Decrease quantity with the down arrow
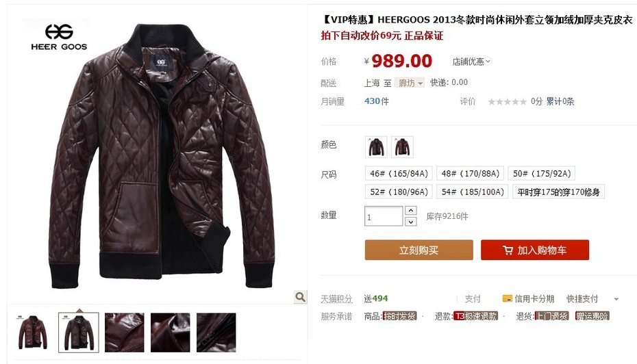The image size is (637, 364). click(x=411, y=222)
